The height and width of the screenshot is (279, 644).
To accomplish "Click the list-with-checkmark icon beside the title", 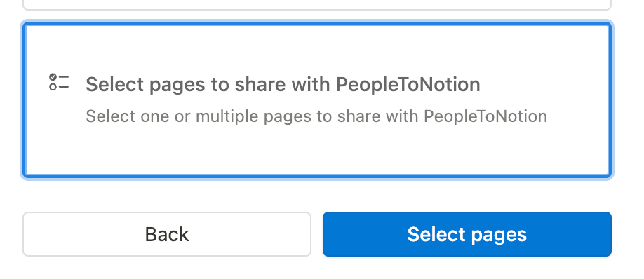I will (x=59, y=82).
